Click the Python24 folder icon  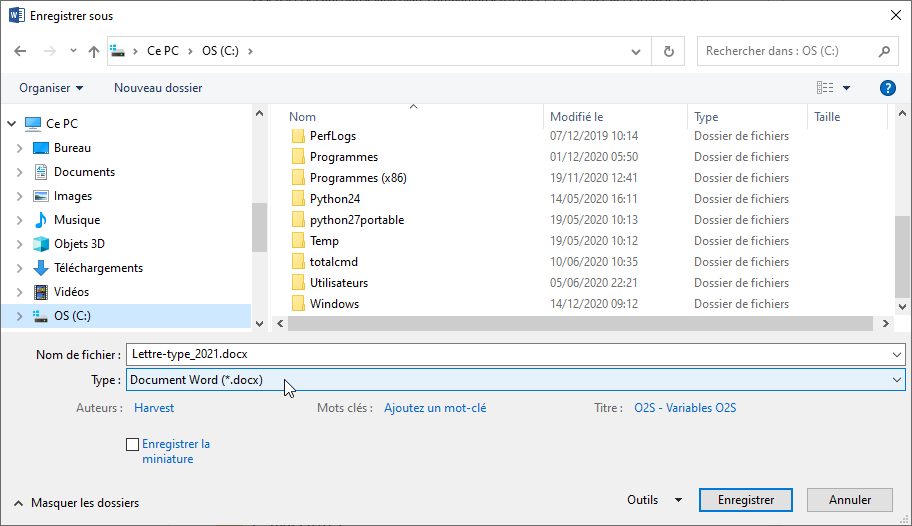point(298,199)
